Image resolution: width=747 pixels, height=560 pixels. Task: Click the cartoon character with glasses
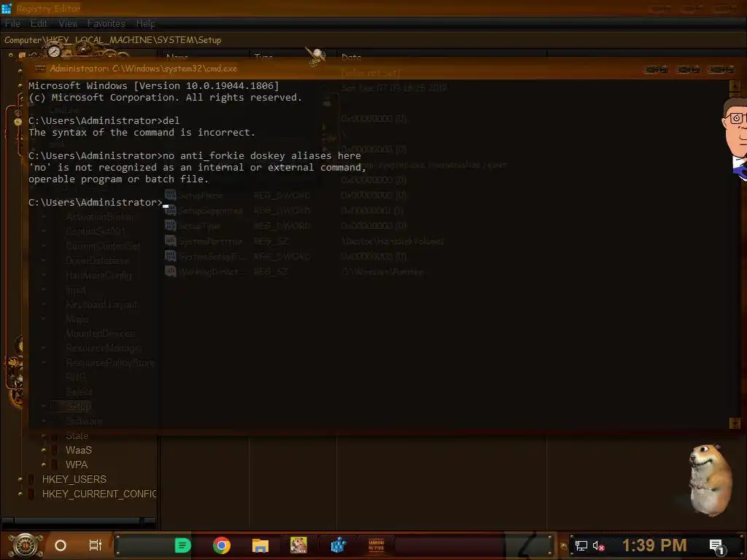(734, 138)
